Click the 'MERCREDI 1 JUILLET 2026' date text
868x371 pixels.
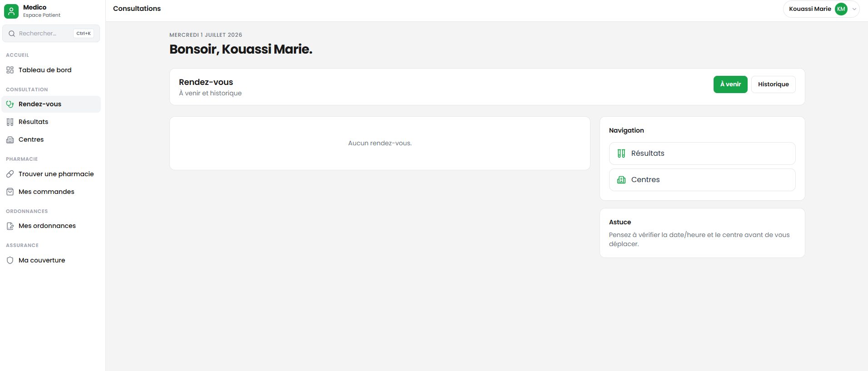[x=206, y=35]
